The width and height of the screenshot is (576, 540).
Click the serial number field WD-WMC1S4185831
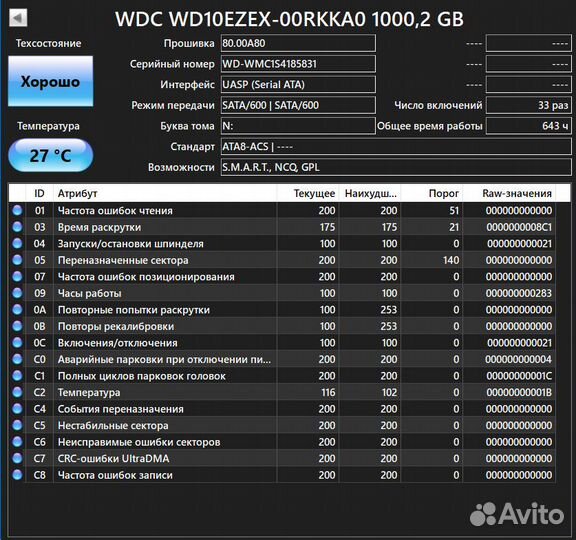298,64
